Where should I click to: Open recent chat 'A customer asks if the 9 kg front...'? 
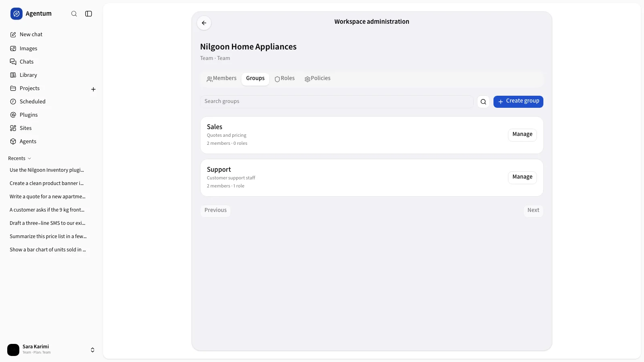pyautogui.click(x=47, y=210)
